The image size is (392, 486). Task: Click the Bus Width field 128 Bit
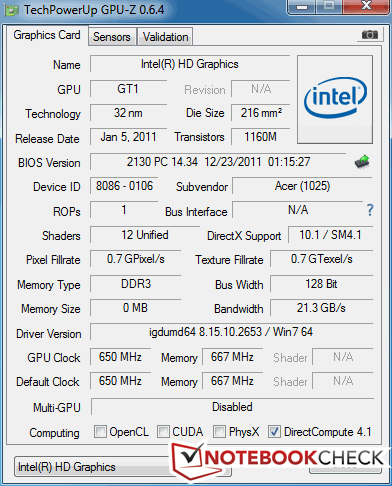[322, 284]
